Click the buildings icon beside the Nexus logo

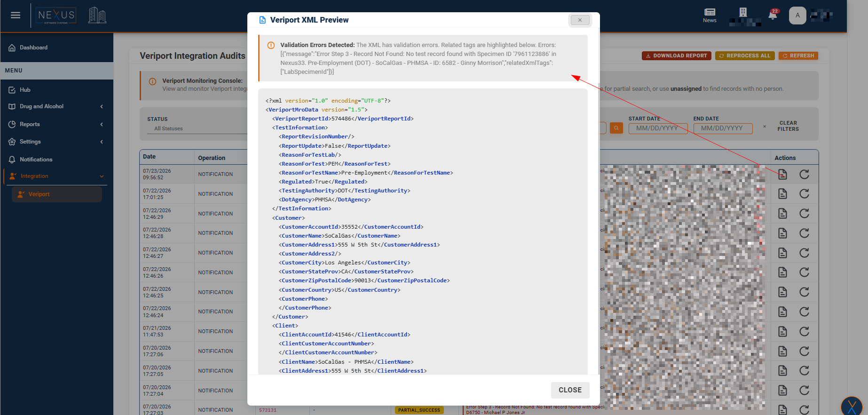click(97, 15)
